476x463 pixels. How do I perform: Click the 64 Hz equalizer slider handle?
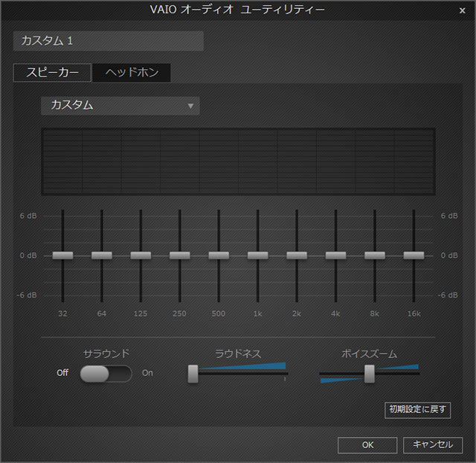click(x=102, y=255)
